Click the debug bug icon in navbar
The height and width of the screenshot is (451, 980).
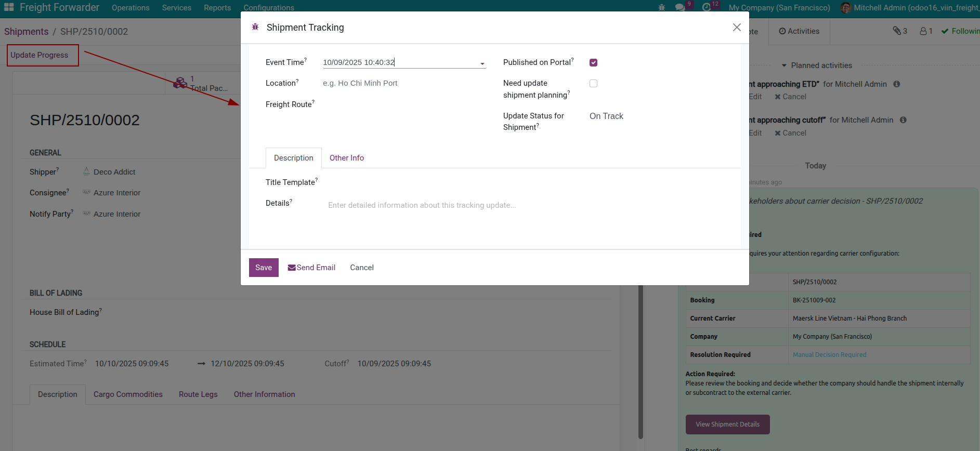(661, 8)
